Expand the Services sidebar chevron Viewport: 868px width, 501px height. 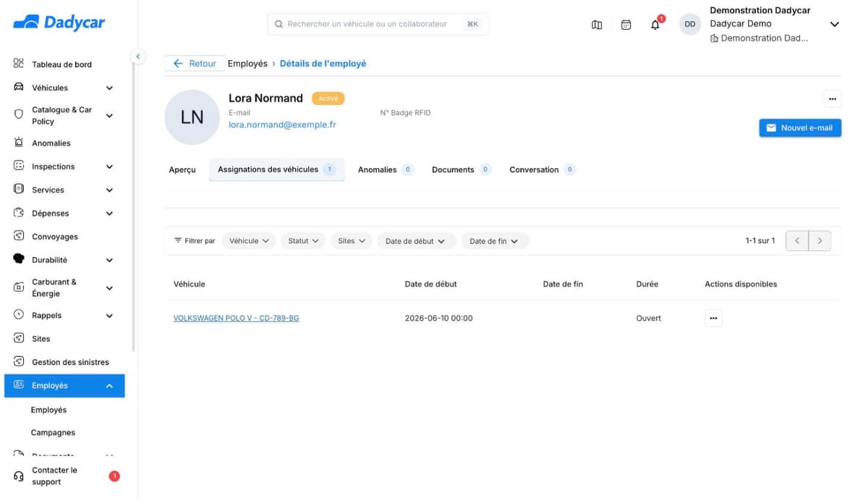click(x=109, y=190)
